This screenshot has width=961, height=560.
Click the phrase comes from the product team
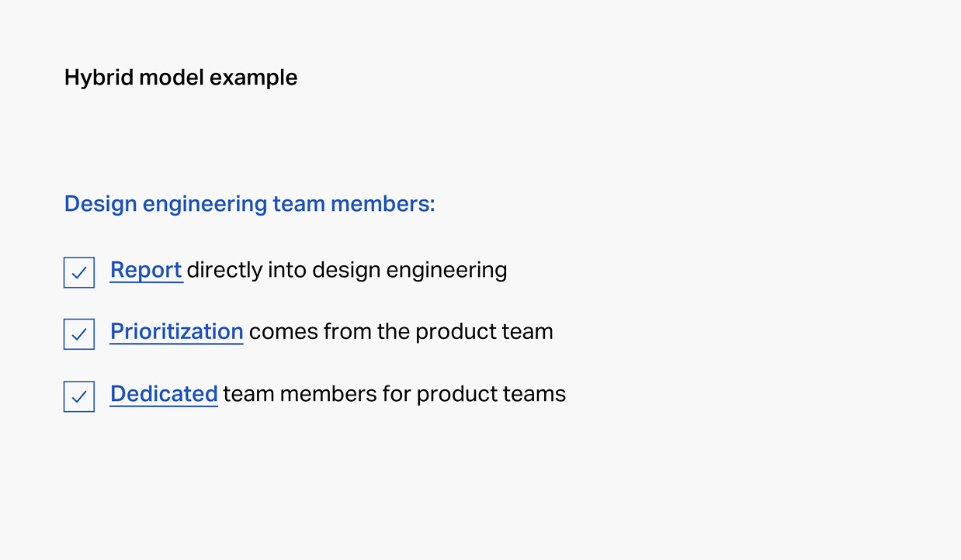401,332
